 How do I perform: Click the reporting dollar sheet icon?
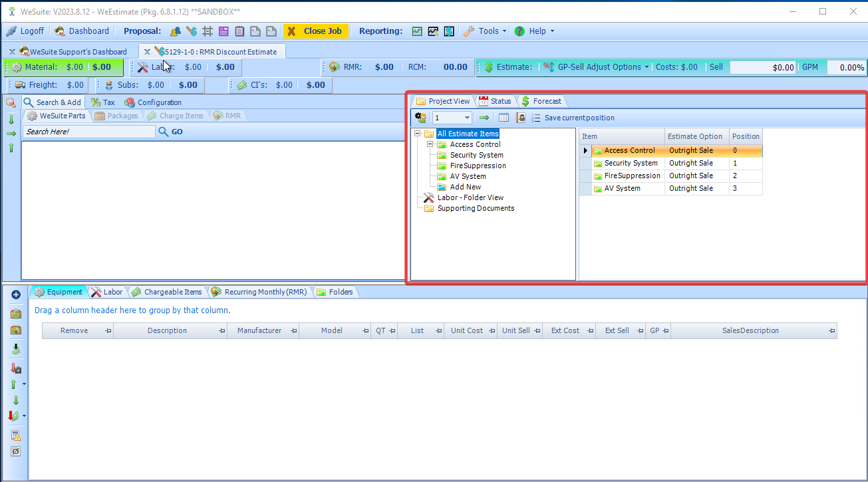tap(449, 31)
